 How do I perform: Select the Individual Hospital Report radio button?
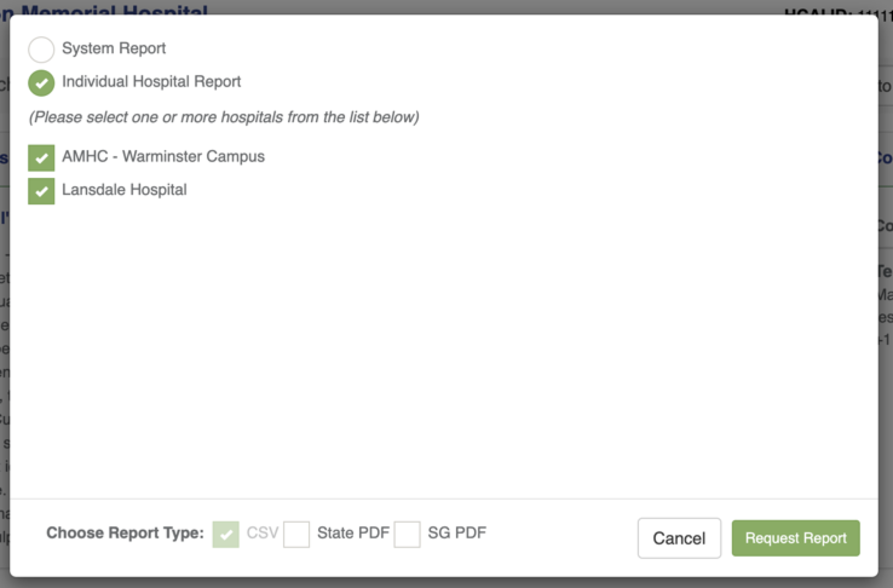[41, 83]
